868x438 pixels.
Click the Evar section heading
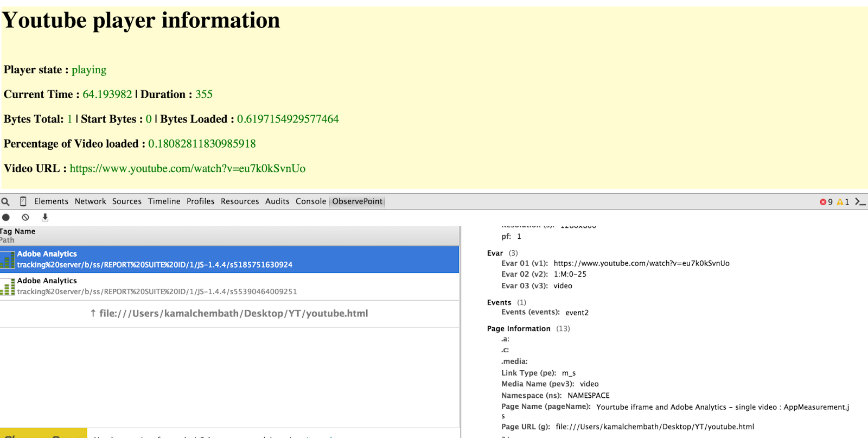pyautogui.click(x=495, y=253)
